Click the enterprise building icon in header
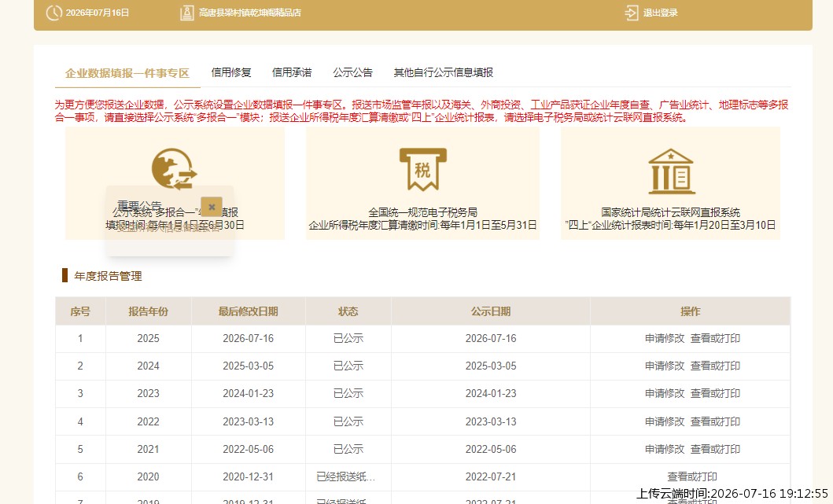The image size is (833, 504). 187,13
